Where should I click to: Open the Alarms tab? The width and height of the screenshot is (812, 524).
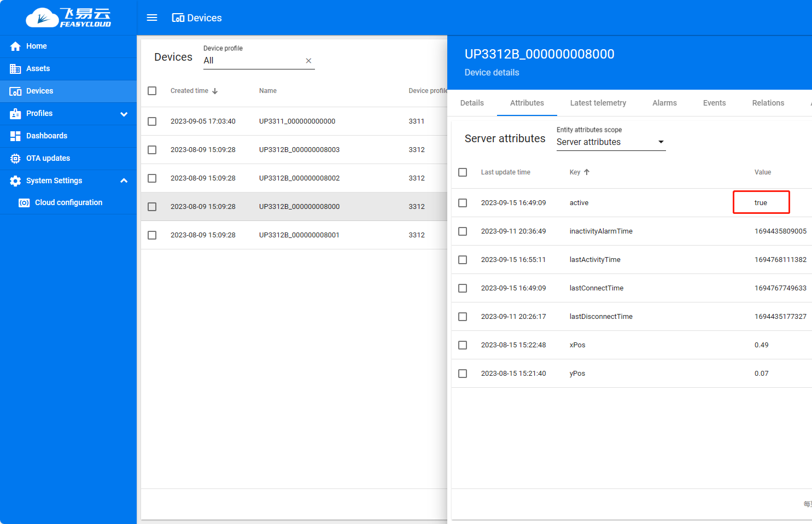pyautogui.click(x=664, y=103)
